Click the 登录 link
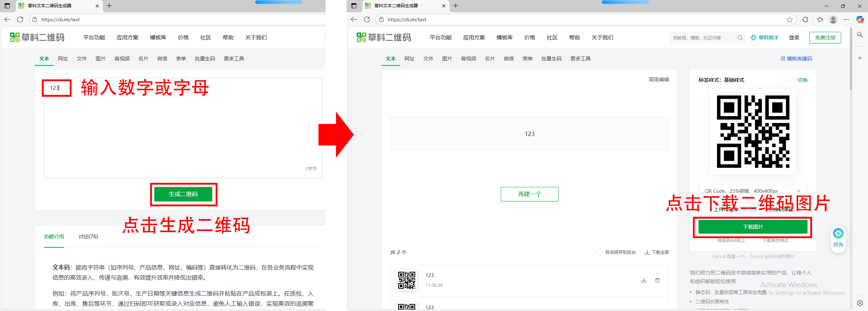Image resolution: width=868 pixels, height=311 pixels. click(794, 38)
